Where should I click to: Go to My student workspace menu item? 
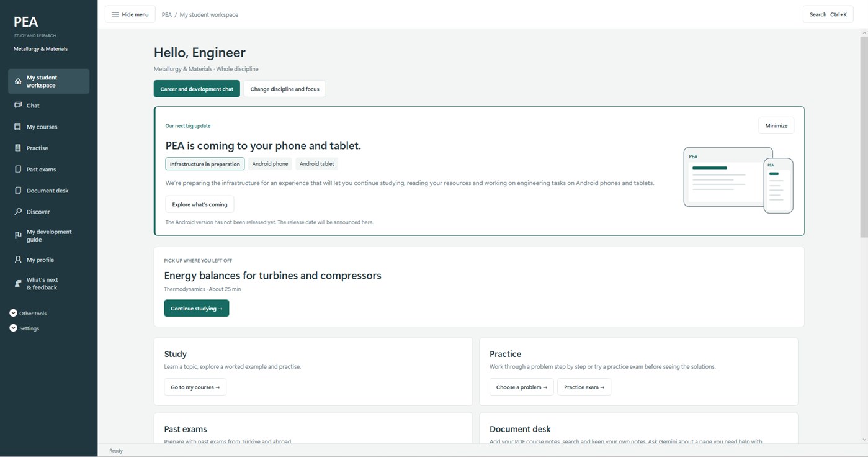coord(49,81)
